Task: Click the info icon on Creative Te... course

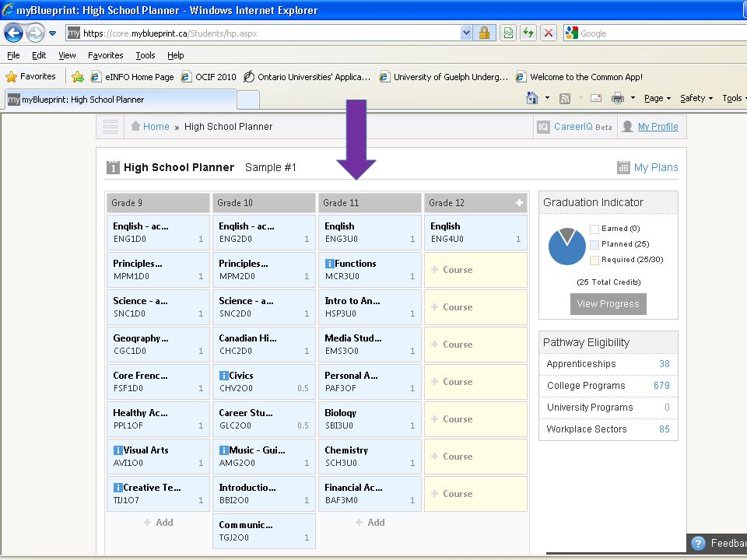Action: [117, 488]
